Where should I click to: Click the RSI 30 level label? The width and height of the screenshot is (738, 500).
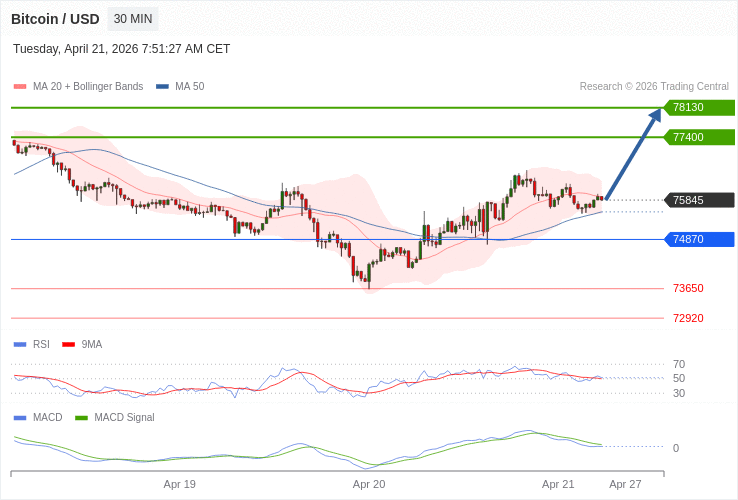pyautogui.click(x=679, y=393)
